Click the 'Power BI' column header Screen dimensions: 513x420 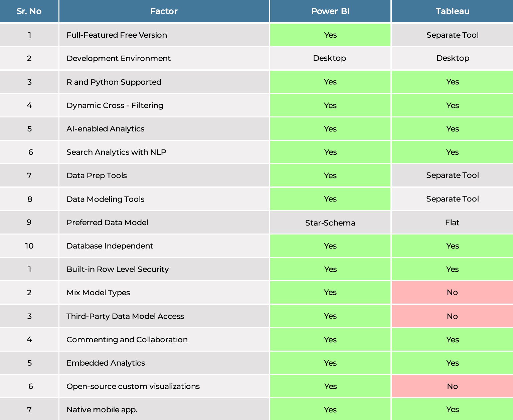coord(330,11)
